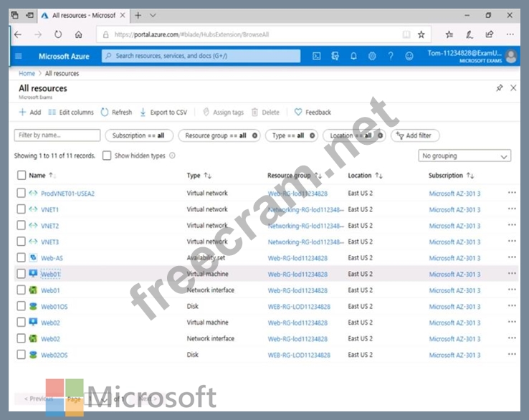
Task: Open the Azure portal hamburger menu
Action: (19, 56)
